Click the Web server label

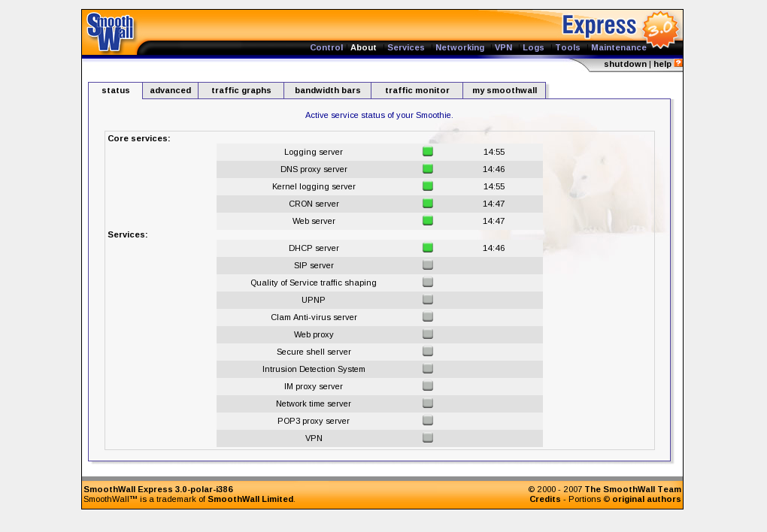314,221
